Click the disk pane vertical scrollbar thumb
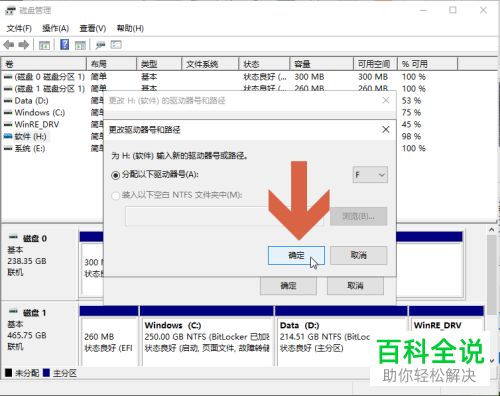Viewport: 500px width, 396px height. tap(491, 275)
